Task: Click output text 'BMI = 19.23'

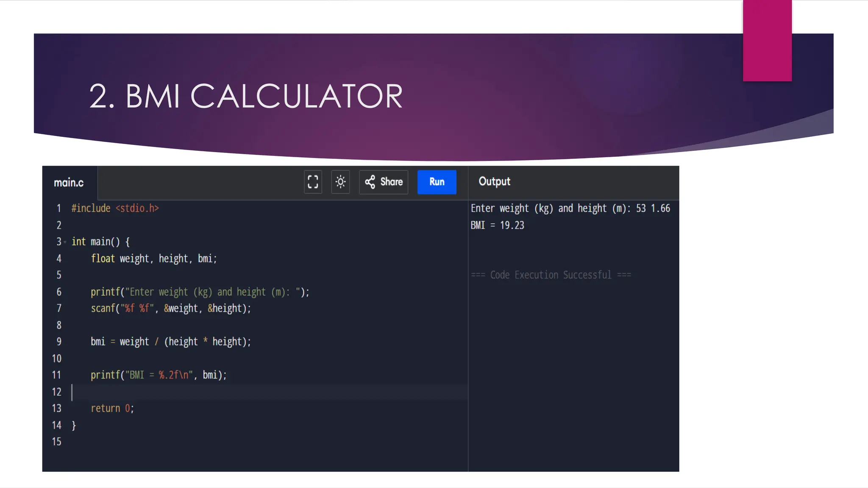Action: click(497, 225)
